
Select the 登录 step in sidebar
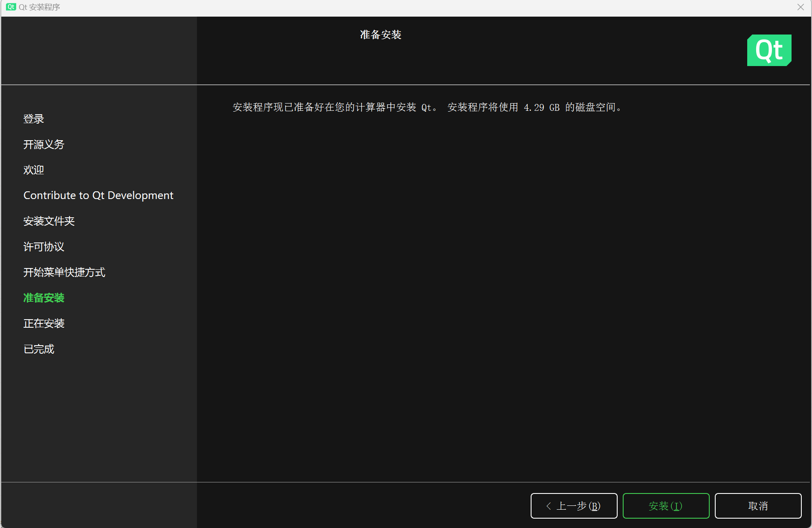34,119
